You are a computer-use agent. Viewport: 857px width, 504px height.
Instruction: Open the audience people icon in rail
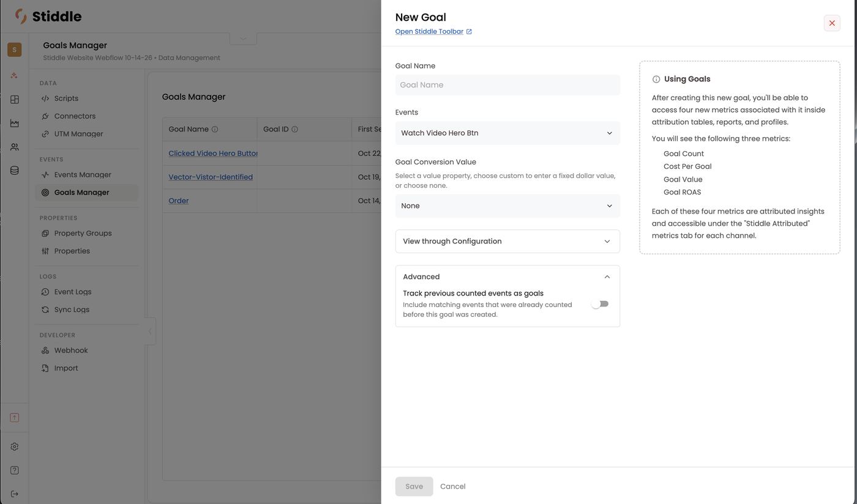14,147
